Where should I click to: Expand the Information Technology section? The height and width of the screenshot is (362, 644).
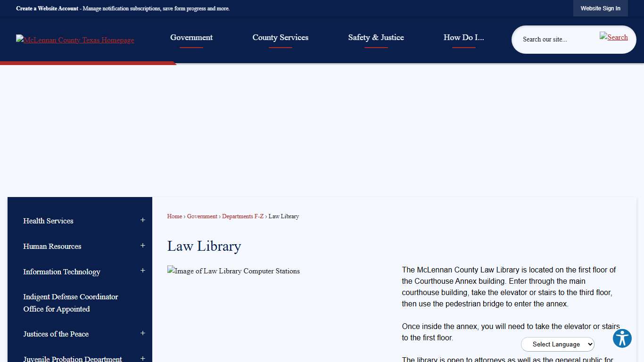point(142,271)
